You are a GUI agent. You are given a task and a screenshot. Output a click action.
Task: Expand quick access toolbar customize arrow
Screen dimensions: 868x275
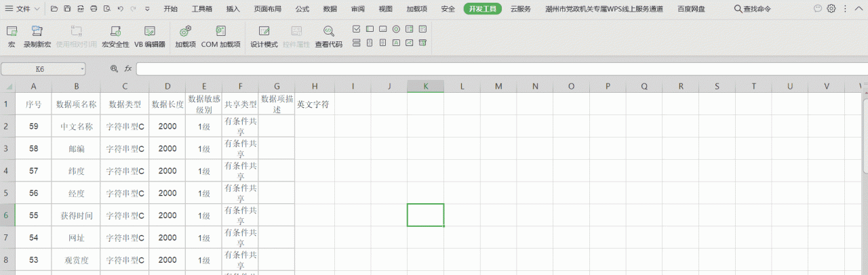tap(147, 9)
